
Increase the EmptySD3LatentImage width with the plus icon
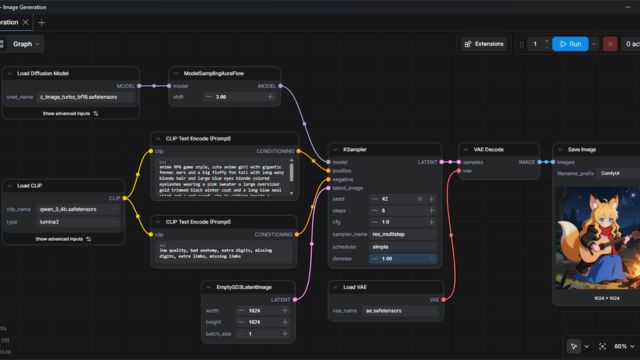(x=284, y=311)
